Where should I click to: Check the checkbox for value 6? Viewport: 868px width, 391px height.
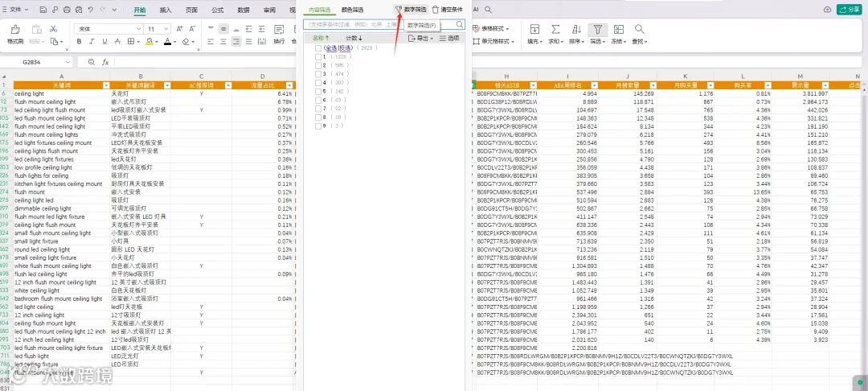coord(317,101)
